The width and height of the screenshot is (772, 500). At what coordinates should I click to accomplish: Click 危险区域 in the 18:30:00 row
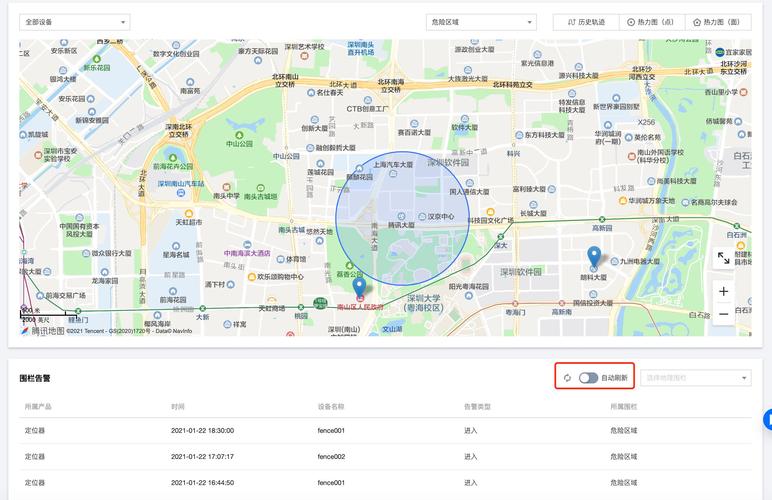[624, 431]
